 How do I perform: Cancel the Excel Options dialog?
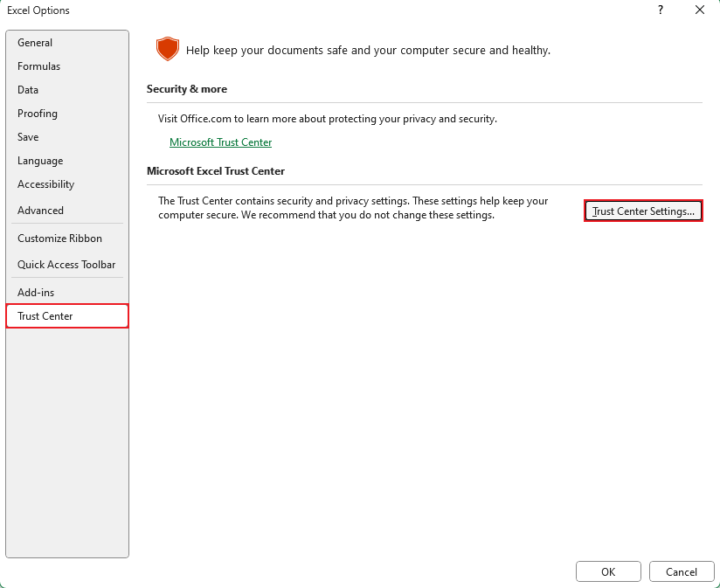pyautogui.click(x=682, y=572)
